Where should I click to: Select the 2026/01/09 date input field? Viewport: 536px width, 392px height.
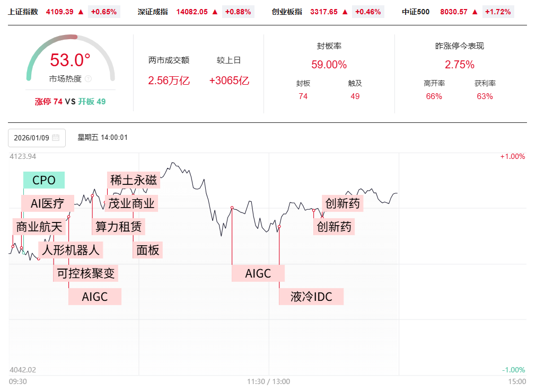pos(32,138)
